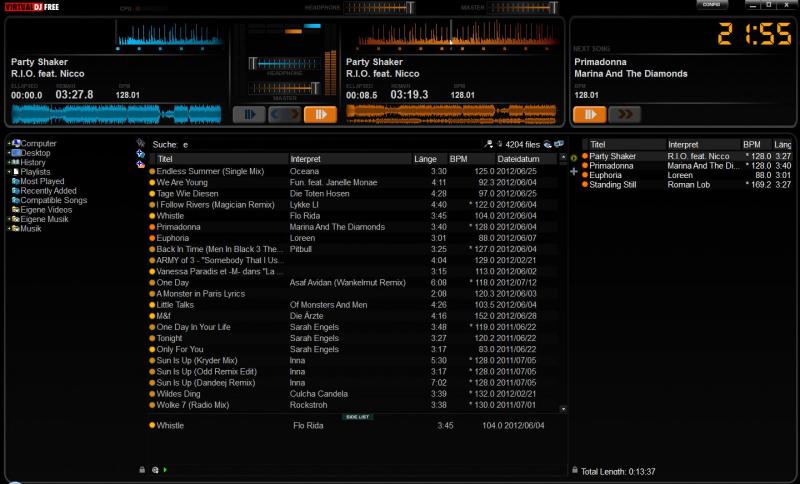Viewport: 800px width, 484px height.
Task: Open the CONFIG settings button
Action: coord(711,5)
